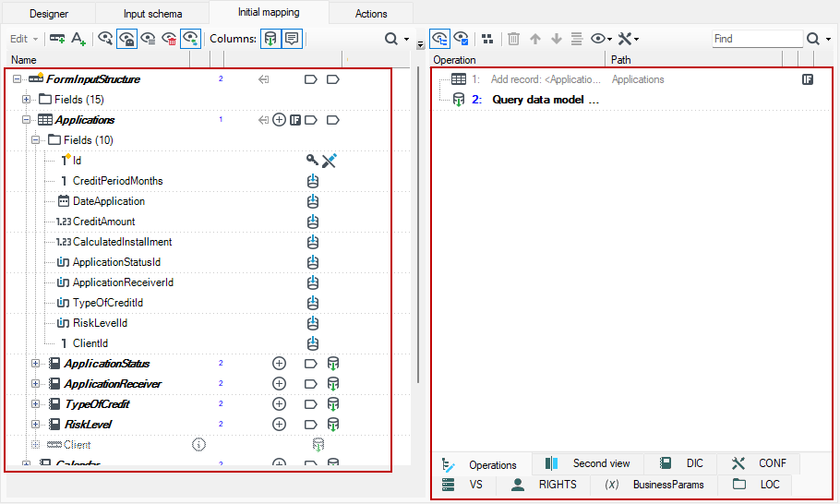Click the eye with red trash icon

point(169,39)
